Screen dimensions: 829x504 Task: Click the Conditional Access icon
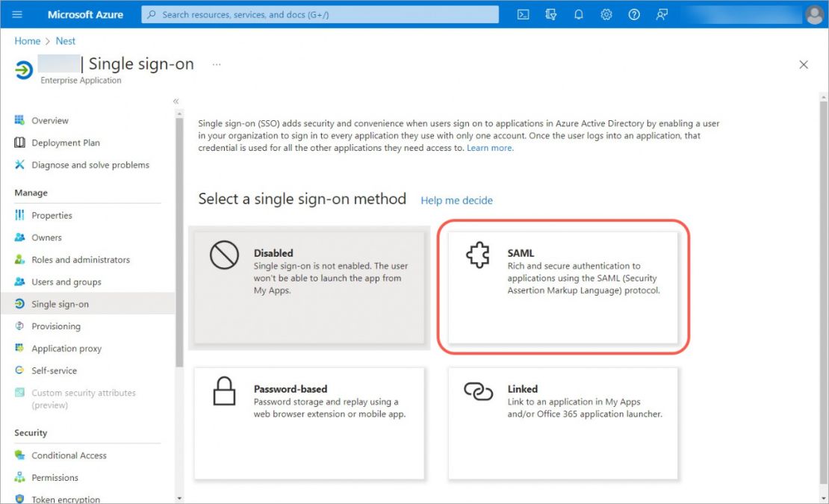point(19,455)
